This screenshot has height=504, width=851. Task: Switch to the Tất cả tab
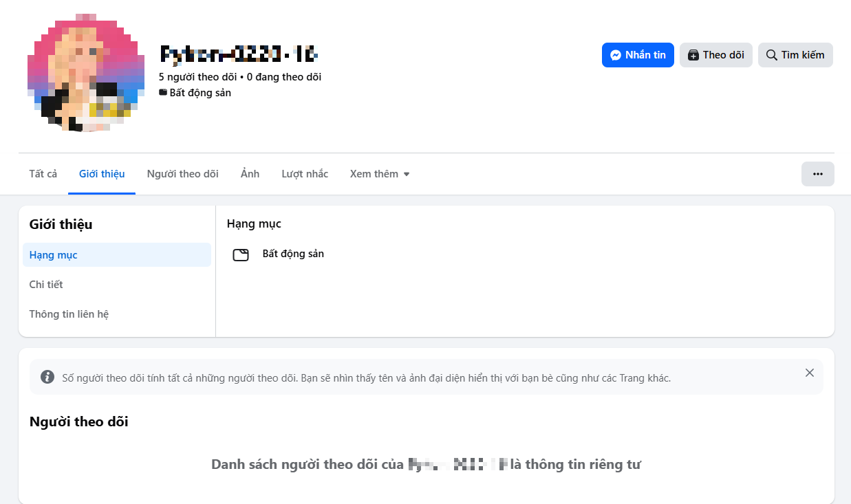pos(43,174)
